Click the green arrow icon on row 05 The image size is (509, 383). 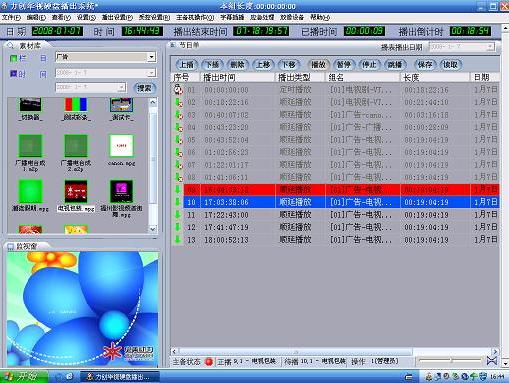(x=179, y=140)
